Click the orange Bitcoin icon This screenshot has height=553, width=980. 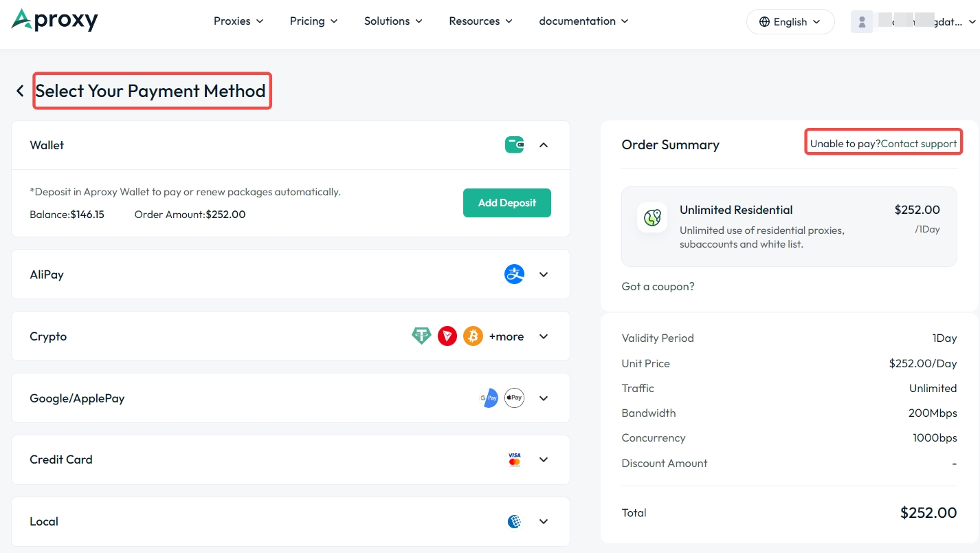tap(473, 336)
